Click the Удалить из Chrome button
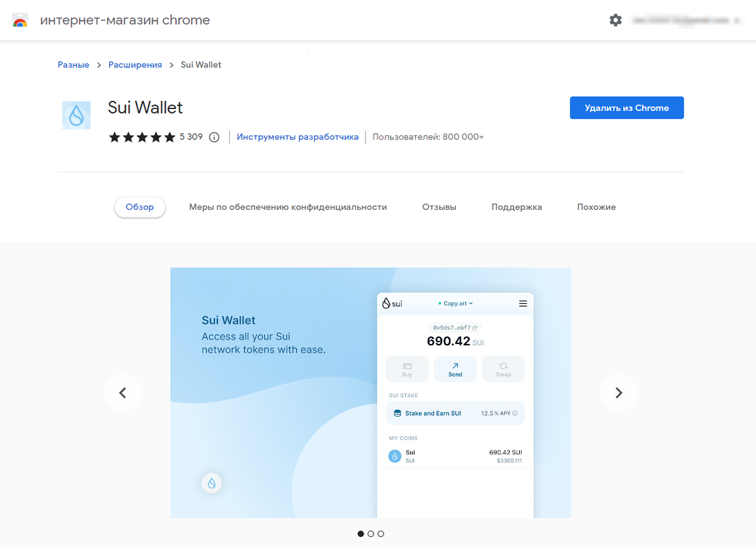The image size is (756, 547). pyautogui.click(x=627, y=108)
